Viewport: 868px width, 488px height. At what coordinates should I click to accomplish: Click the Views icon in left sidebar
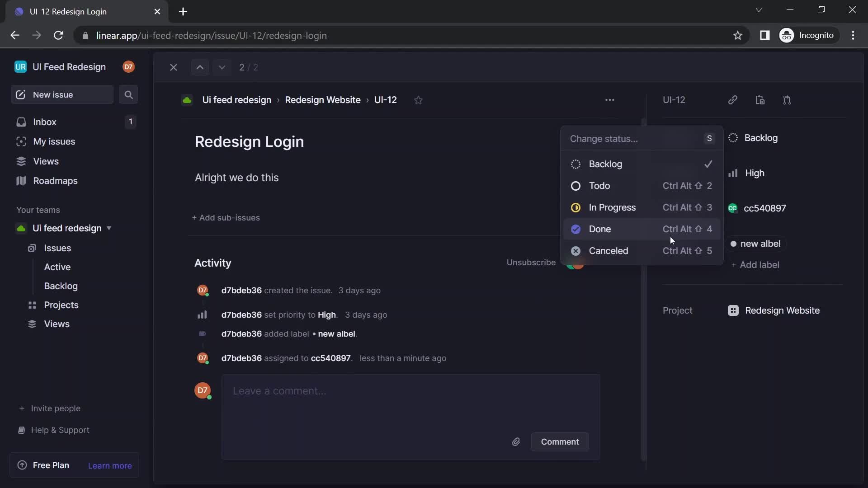tap(21, 161)
